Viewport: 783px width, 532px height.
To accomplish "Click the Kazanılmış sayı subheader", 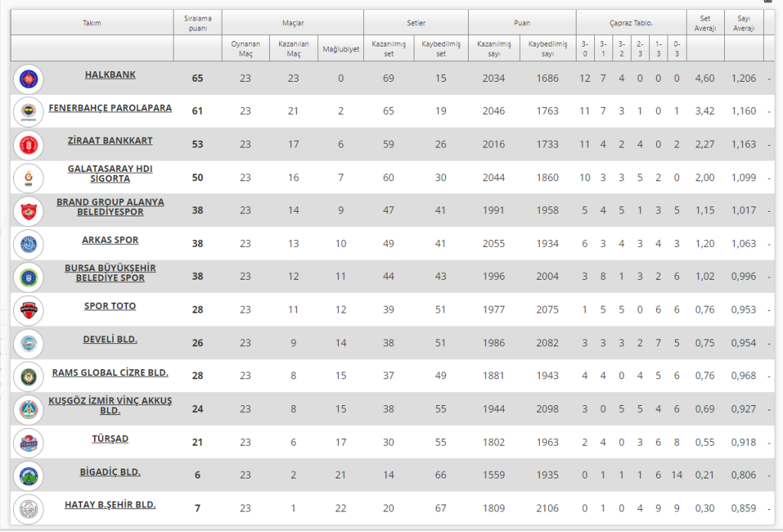I will tap(494, 48).
